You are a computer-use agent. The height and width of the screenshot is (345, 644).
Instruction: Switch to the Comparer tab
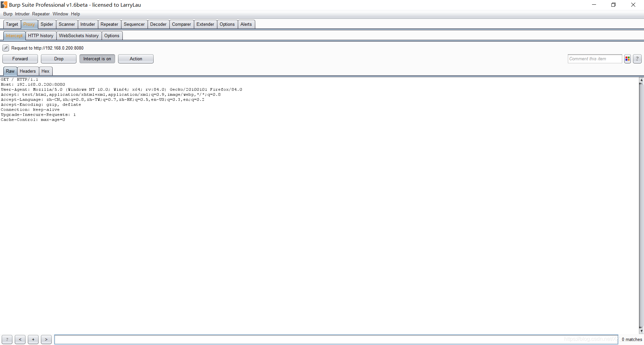[181, 24]
